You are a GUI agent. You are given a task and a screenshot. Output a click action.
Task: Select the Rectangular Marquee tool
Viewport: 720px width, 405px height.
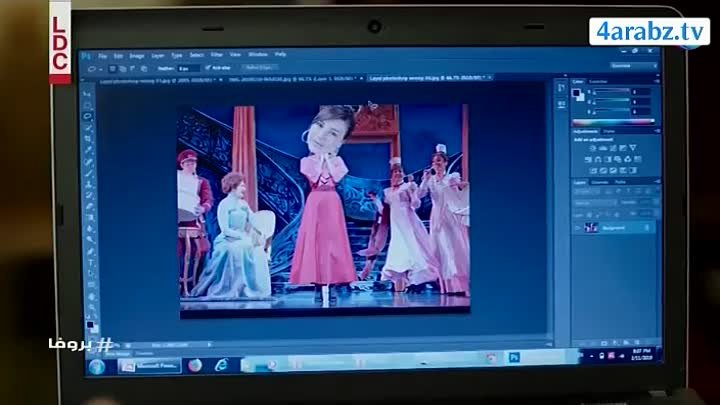click(86, 104)
